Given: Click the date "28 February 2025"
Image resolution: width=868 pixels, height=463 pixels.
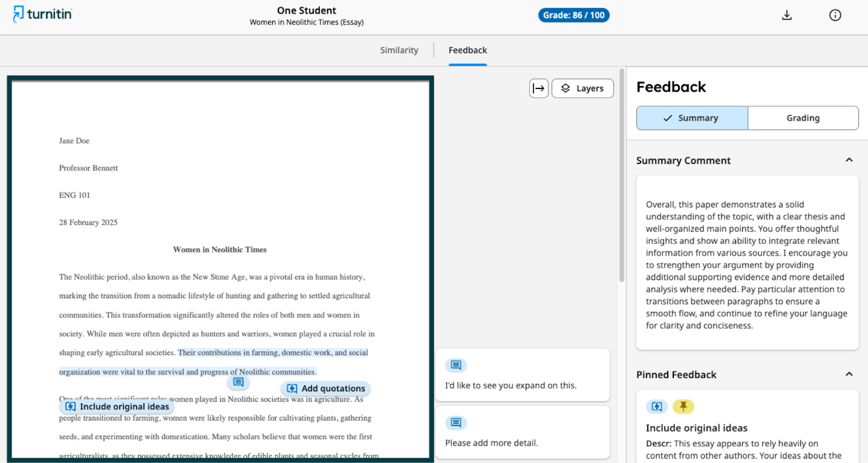Looking at the screenshot, I should click(88, 223).
